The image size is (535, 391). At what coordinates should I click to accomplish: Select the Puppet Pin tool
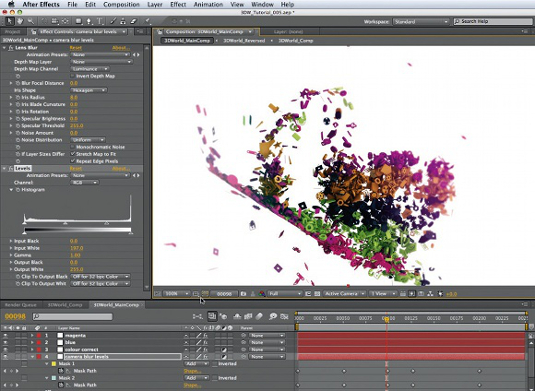pyautogui.click(x=147, y=21)
